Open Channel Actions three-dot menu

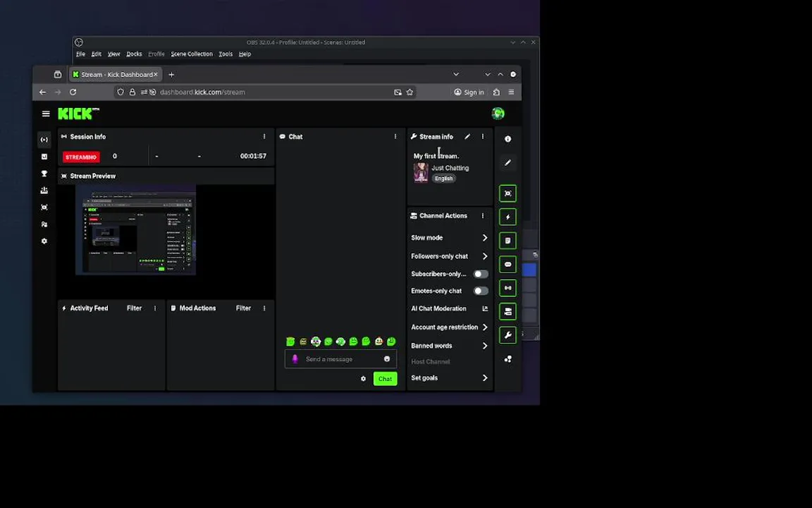(483, 216)
